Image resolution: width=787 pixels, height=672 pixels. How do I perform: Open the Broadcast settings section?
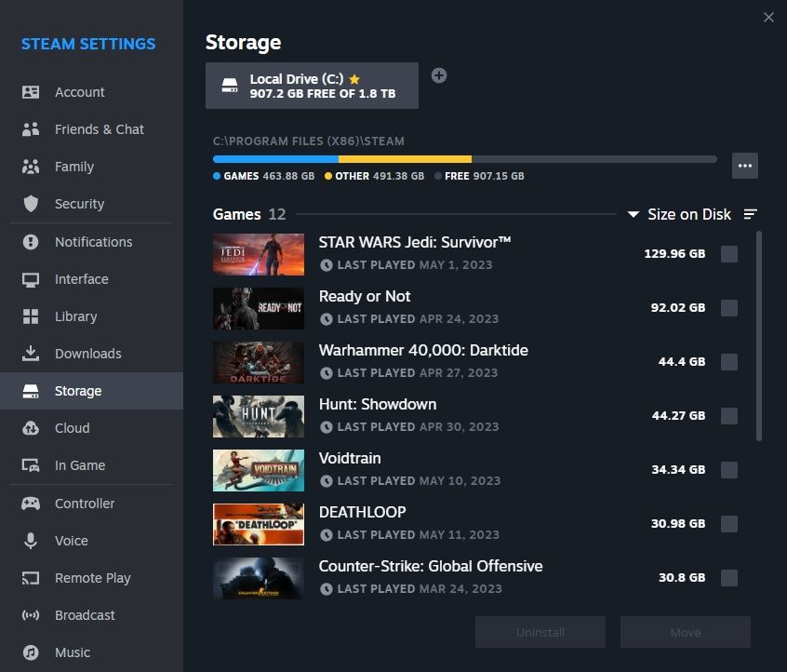[87, 615]
